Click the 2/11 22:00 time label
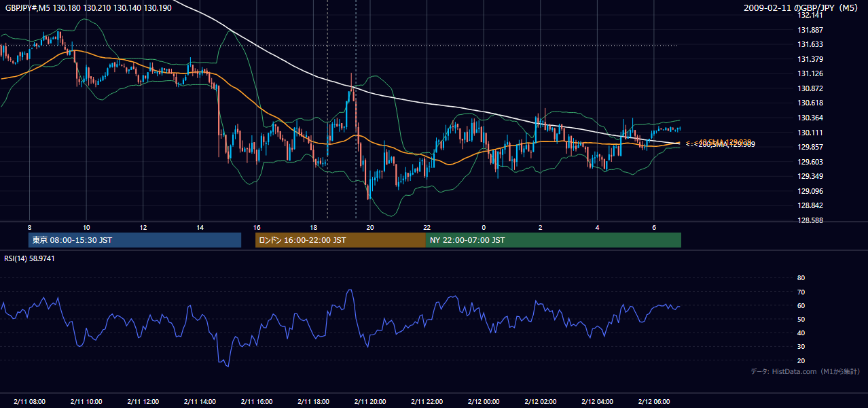868x408 pixels. [x=427, y=402]
